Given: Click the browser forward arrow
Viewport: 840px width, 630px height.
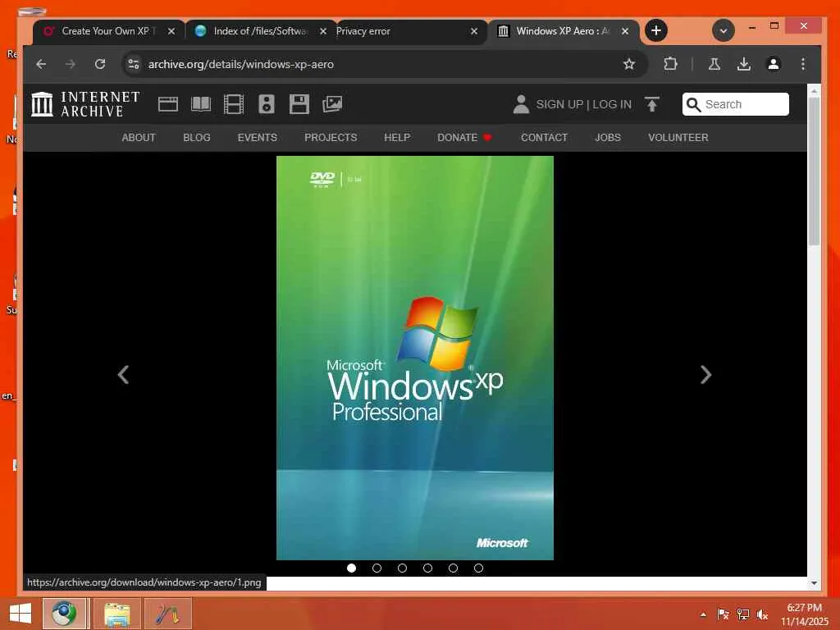Looking at the screenshot, I should point(71,64).
